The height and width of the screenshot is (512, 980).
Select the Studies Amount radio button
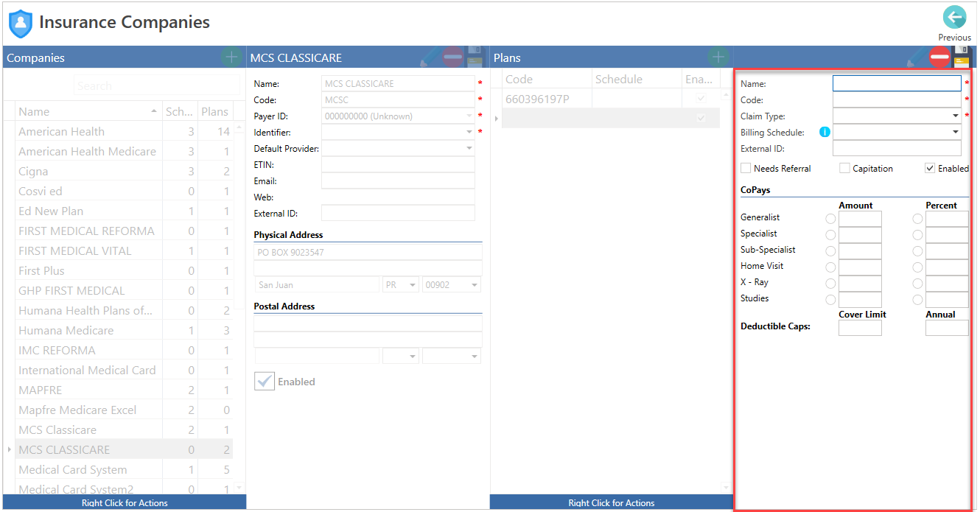pos(830,300)
